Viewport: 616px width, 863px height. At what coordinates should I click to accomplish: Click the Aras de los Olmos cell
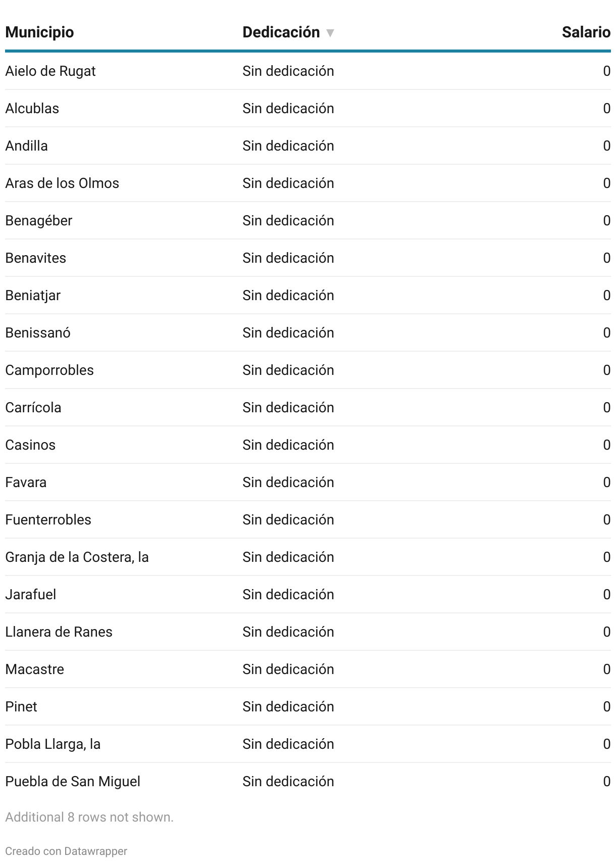[x=62, y=183]
